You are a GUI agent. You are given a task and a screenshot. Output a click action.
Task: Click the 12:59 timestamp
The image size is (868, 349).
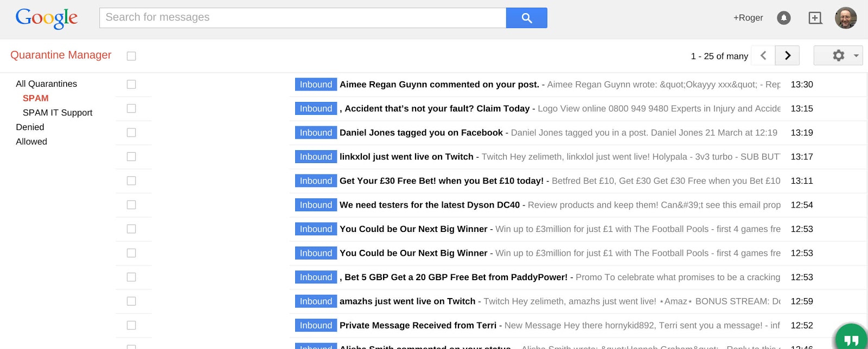tap(802, 301)
